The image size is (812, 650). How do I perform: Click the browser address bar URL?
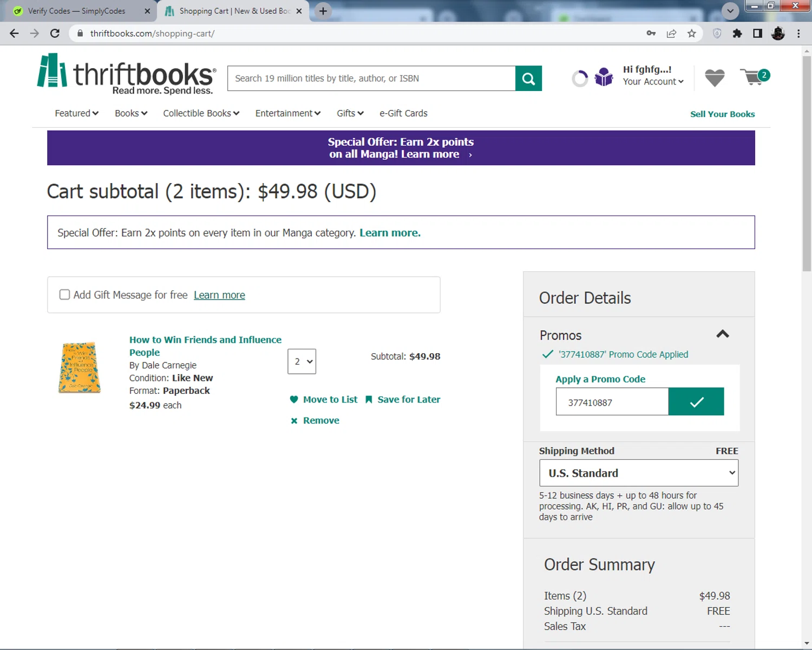152,34
